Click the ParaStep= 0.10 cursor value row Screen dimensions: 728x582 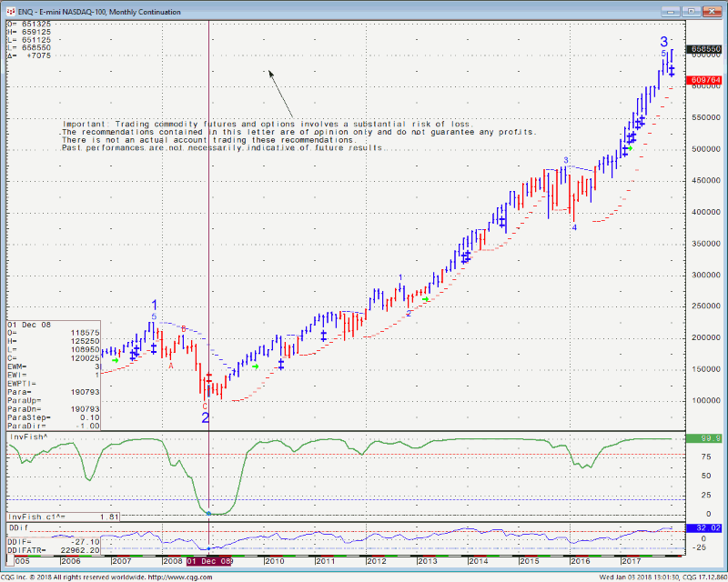coord(54,417)
